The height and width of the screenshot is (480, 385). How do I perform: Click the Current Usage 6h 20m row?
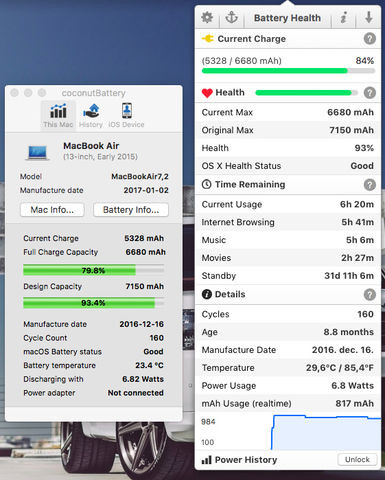(288, 204)
